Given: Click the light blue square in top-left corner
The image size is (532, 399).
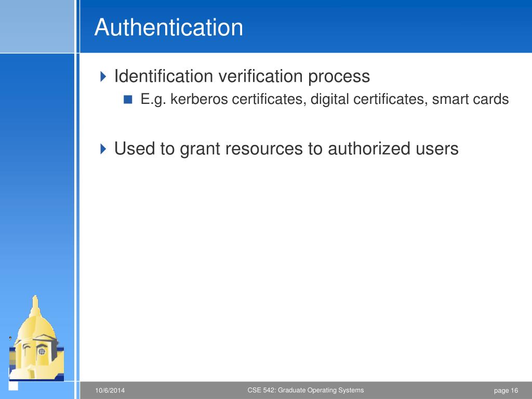Looking at the screenshot, I should point(37,26).
